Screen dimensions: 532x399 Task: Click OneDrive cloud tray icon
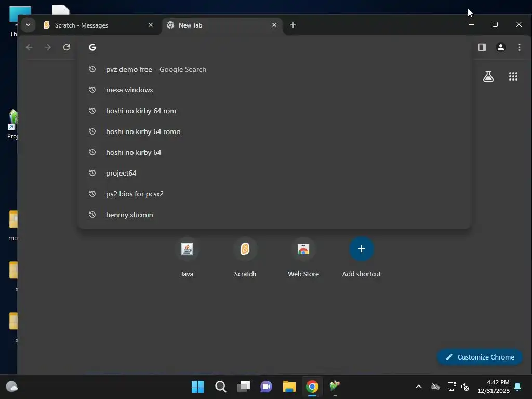[435, 387]
